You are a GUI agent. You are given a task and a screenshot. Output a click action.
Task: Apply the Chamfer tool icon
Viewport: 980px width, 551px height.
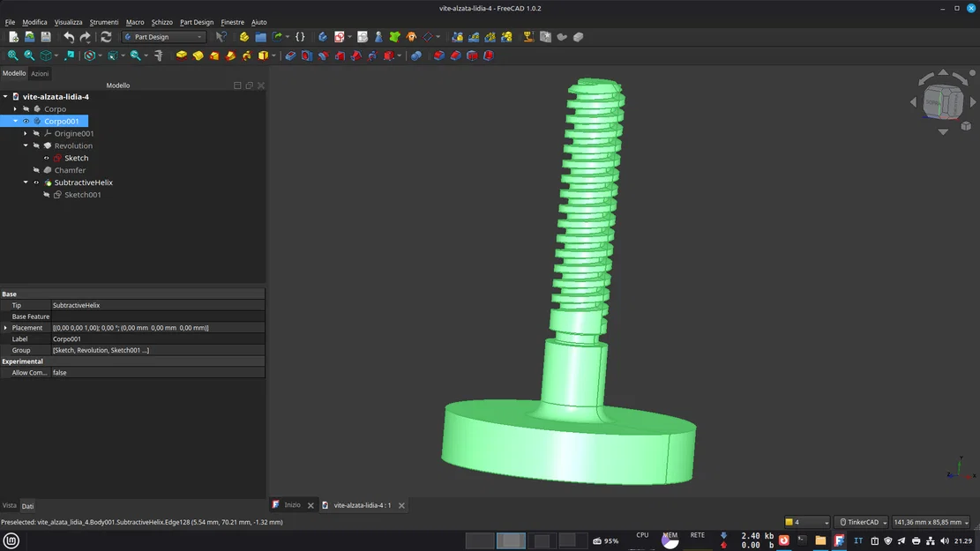(456, 56)
